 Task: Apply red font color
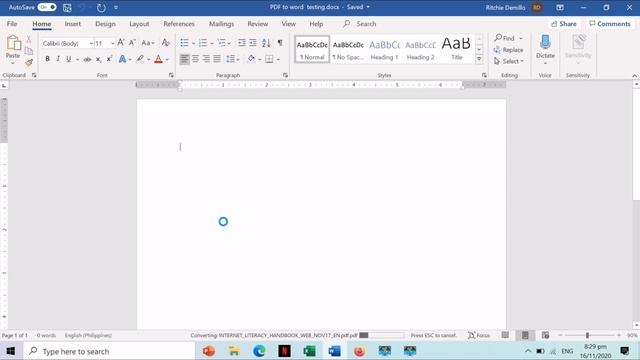pyautogui.click(x=158, y=59)
